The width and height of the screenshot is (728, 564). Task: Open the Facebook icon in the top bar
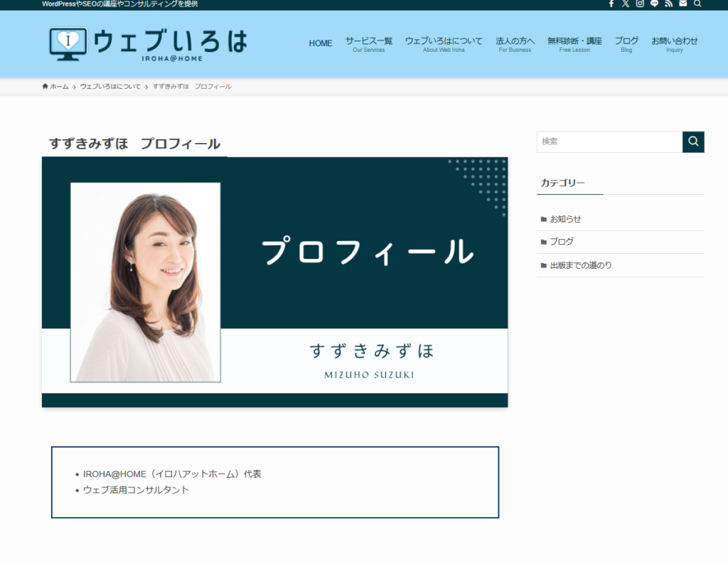(611, 4)
